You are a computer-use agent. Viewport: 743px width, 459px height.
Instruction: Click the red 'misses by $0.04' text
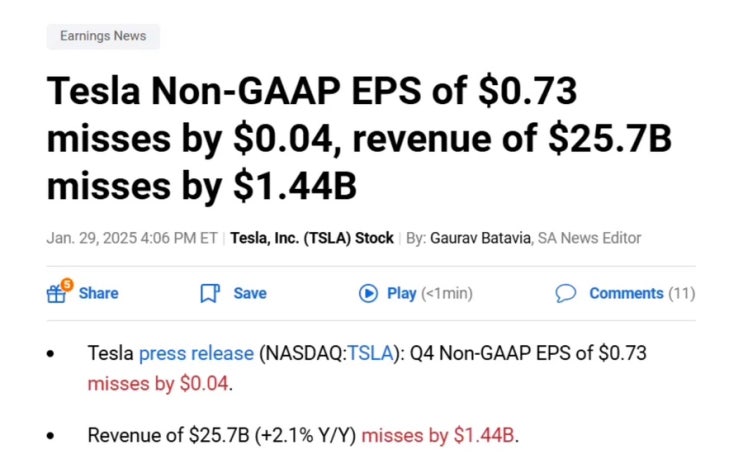coord(158,382)
